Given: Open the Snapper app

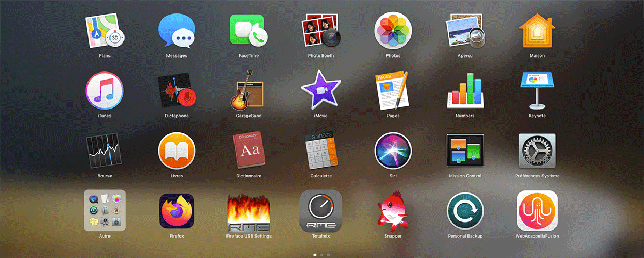Looking at the screenshot, I should point(393,211).
